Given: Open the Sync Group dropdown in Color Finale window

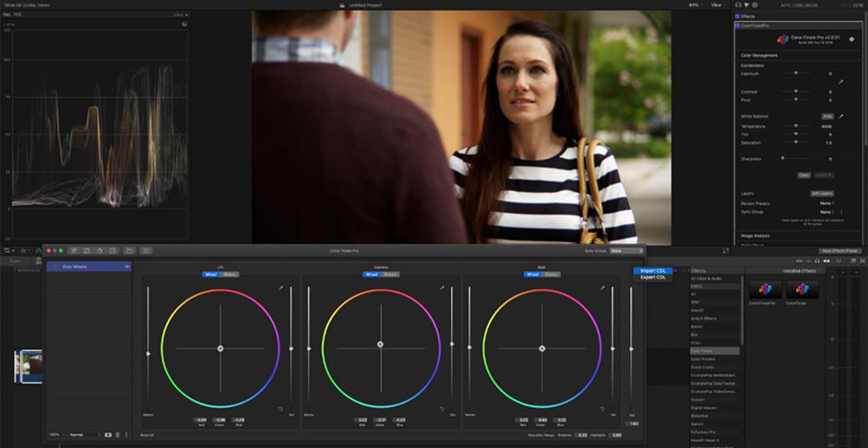Looking at the screenshot, I should (x=626, y=251).
